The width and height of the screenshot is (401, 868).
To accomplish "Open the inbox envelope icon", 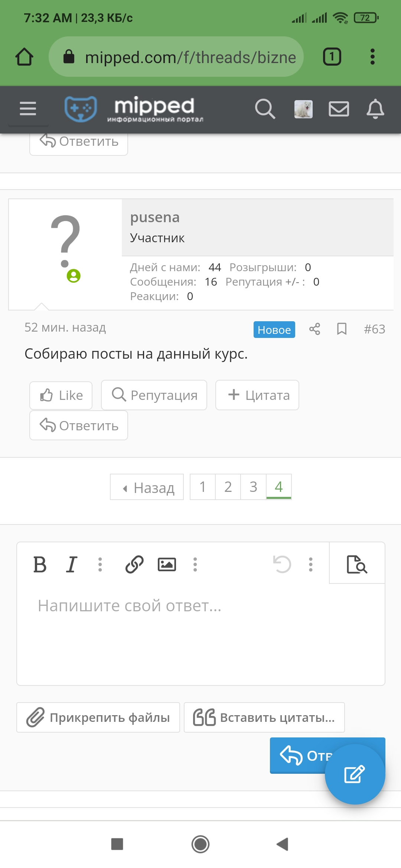I will 339,109.
